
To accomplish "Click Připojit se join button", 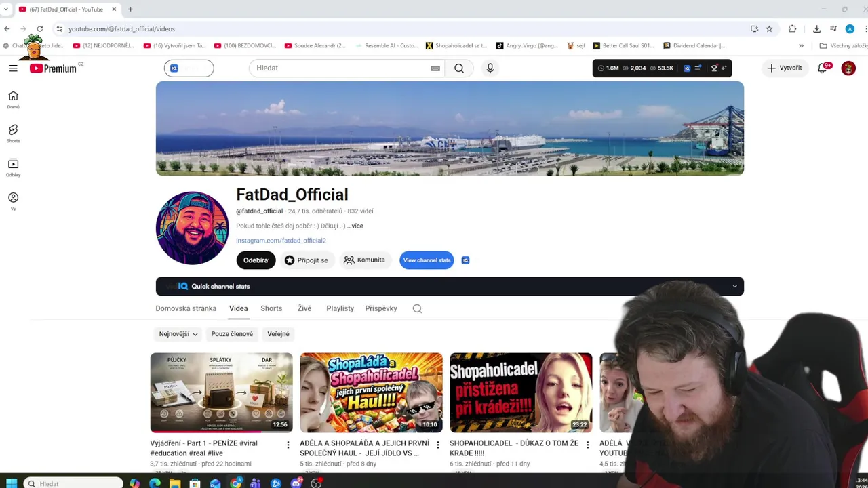I will pyautogui.click(x=307, y=260).
